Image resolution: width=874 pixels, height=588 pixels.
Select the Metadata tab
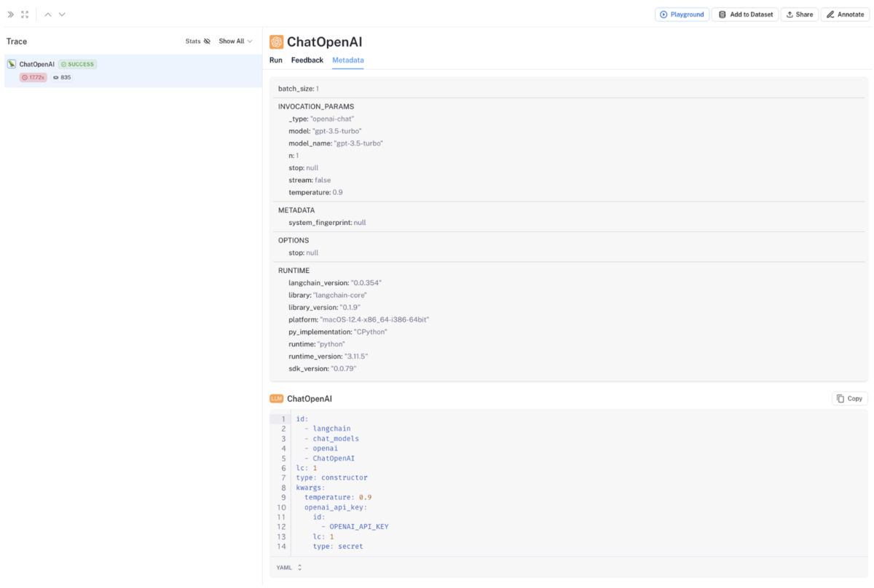coord(348,60)
